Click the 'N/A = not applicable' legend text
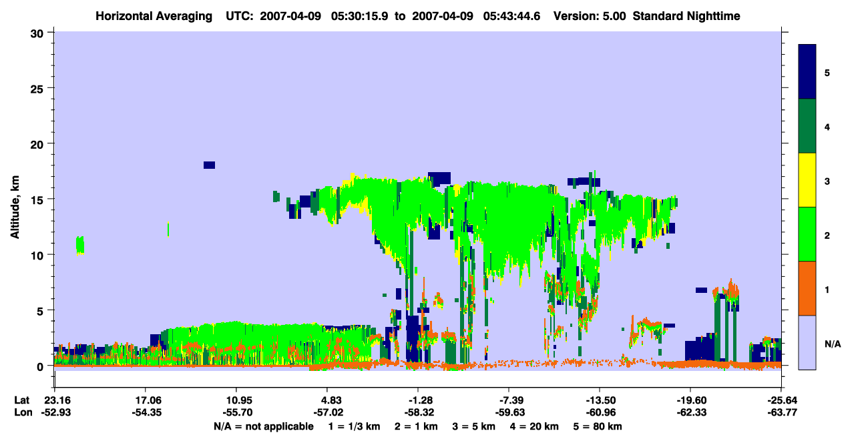The height and width of the screenshot is (445, 868). point(263,426)
